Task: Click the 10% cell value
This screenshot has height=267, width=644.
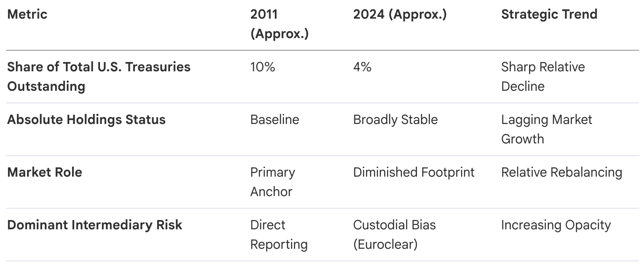Action: coord(263,67)
